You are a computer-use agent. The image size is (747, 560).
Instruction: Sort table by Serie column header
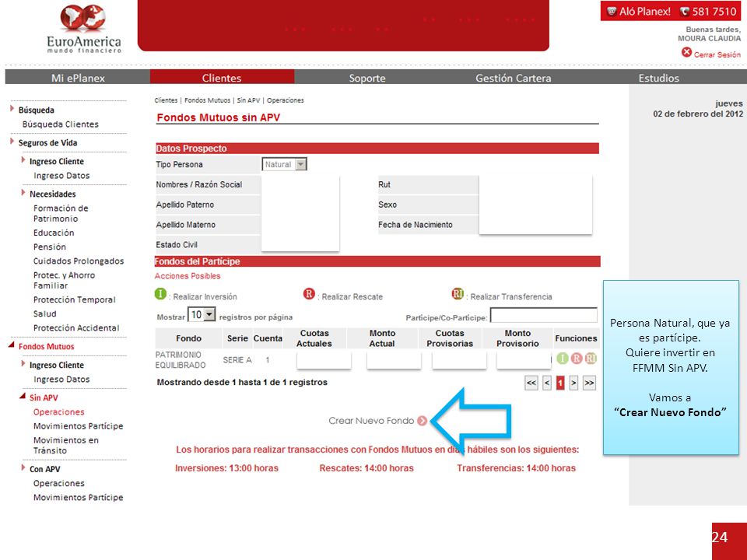pyautogui.click(x=237, y=338)
